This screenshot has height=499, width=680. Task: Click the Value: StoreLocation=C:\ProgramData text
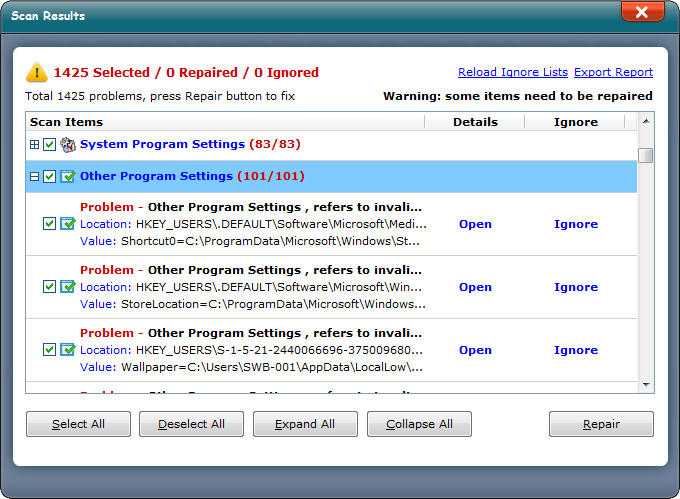click(x=253, y=304)
